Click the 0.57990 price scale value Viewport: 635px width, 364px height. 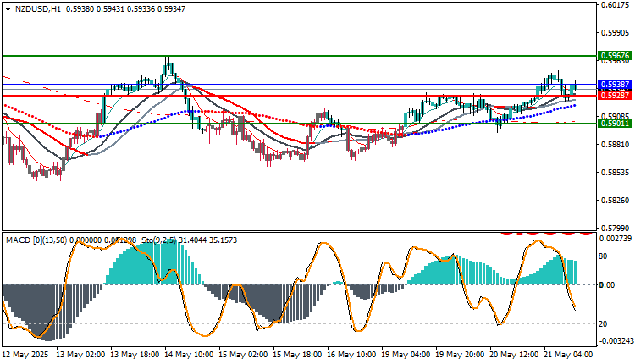[616, 229]
